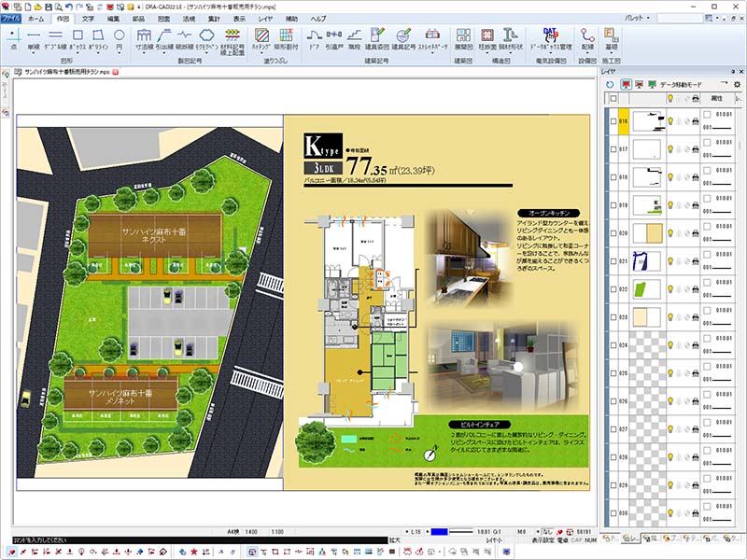Select the 配線 wiring tool
The width and height of the screenshot is (747, 560).
[x=587, y=37]
